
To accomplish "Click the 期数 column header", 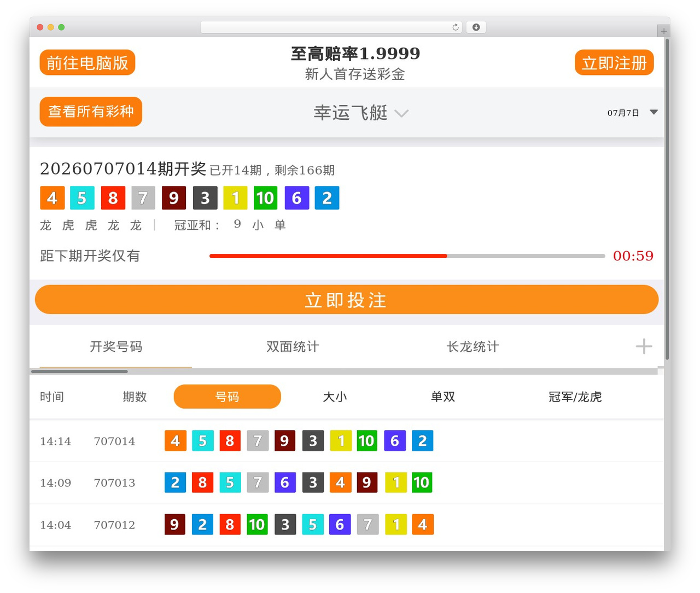I will 135,397.
